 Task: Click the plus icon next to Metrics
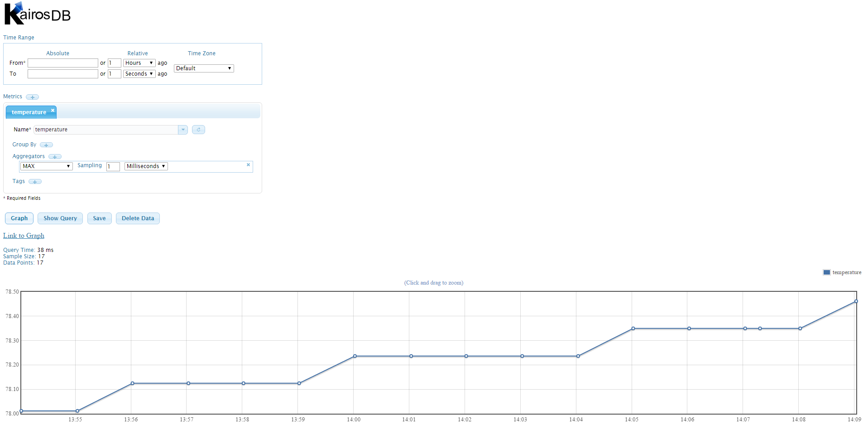(32, 97)
